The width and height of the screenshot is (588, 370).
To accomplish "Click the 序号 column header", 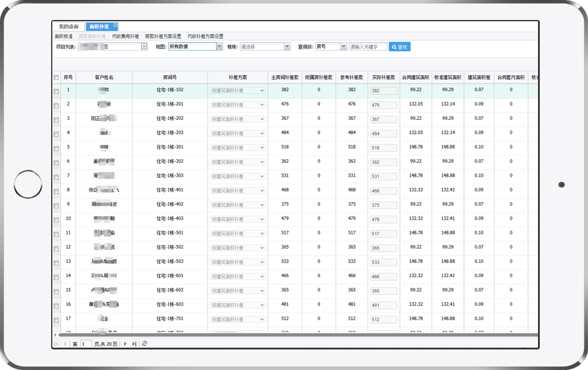I will pyautogui.click(x=68, y=78).
